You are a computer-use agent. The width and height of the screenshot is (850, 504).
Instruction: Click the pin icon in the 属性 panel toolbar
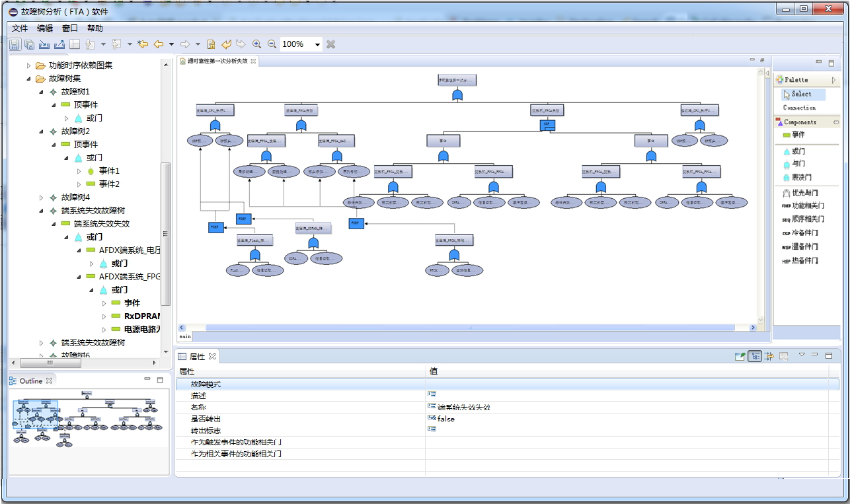740,356
